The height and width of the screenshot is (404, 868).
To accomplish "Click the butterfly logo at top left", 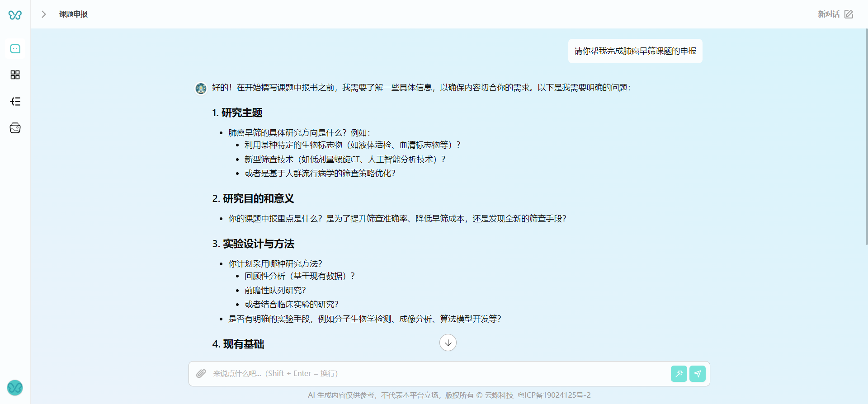I will pos(15,15).
